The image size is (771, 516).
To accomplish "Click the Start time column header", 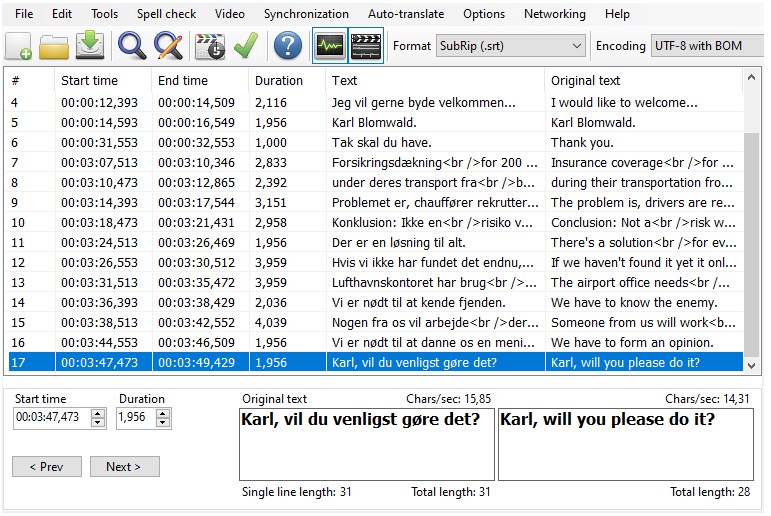I will coord(103,80).
